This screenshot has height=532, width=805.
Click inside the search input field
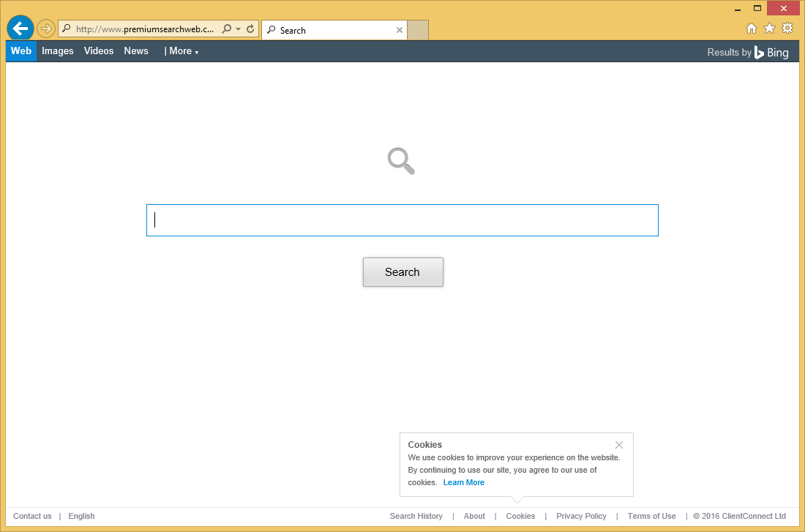pyautogui.click(x=402, y=220)
